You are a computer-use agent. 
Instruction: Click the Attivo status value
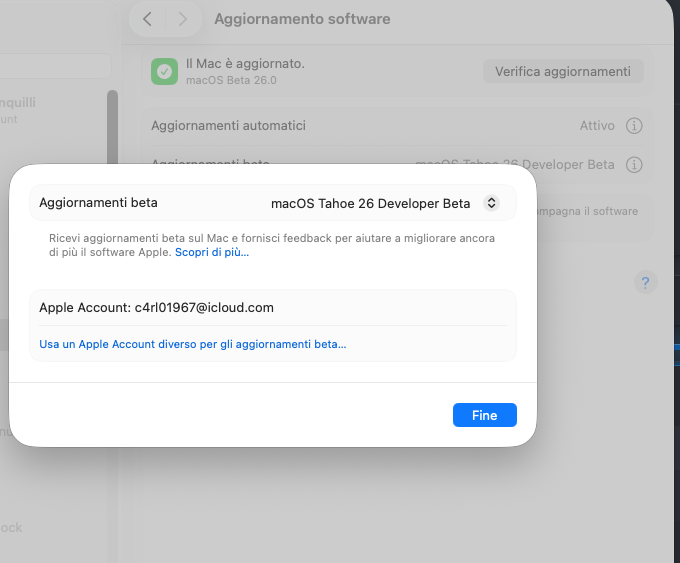(597, 126)
